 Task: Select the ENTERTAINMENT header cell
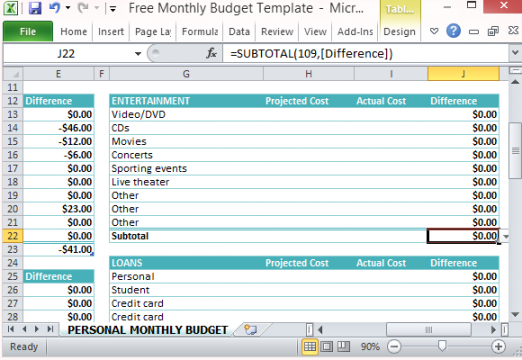[186, 101]
